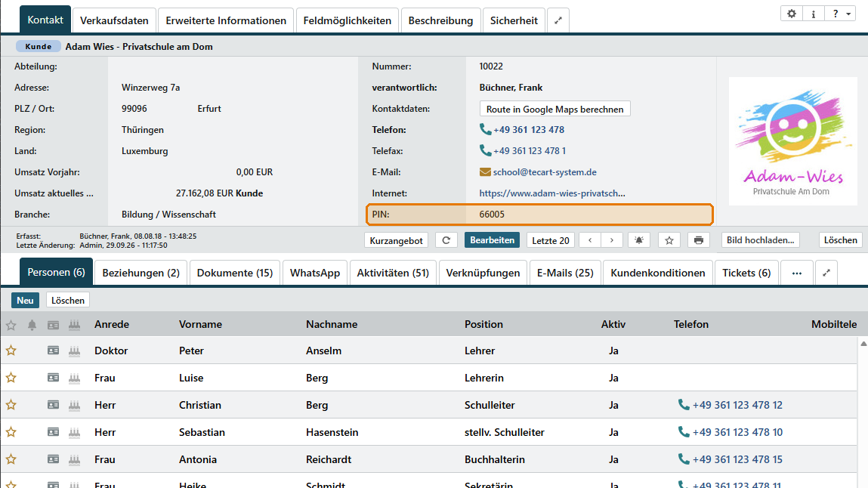Open the Tickets (6) tab
This screenshot has width=868, height=488.
[746, 273]
